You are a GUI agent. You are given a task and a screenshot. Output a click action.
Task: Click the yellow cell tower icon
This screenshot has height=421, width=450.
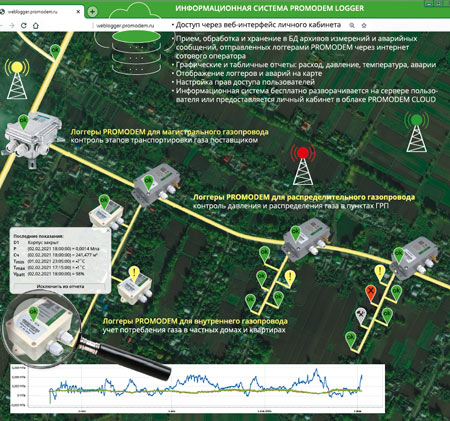click(x=17, y=79)
